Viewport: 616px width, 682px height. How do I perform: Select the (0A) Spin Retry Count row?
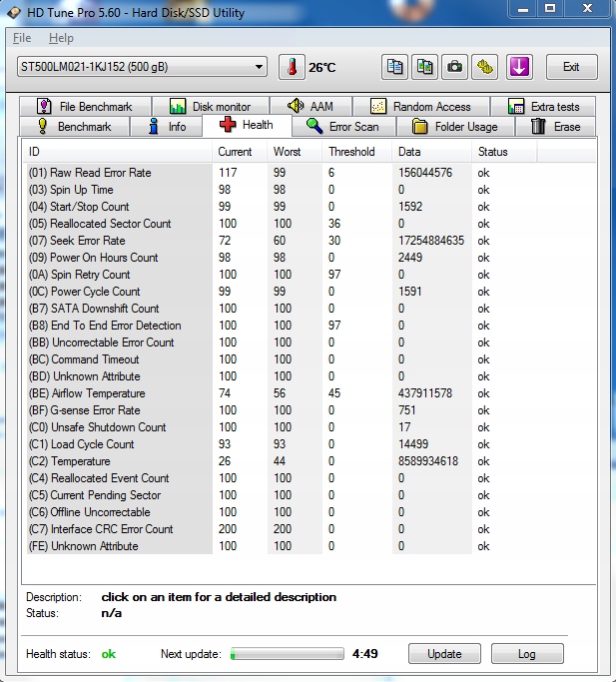282,275
